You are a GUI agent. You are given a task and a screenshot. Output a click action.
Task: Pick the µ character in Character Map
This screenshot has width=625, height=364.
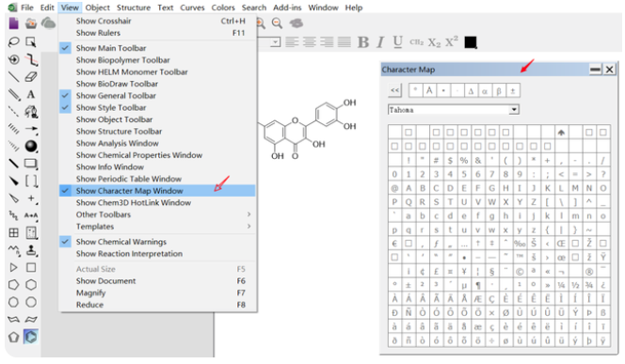pyautogui.click(x=464, y=285)
